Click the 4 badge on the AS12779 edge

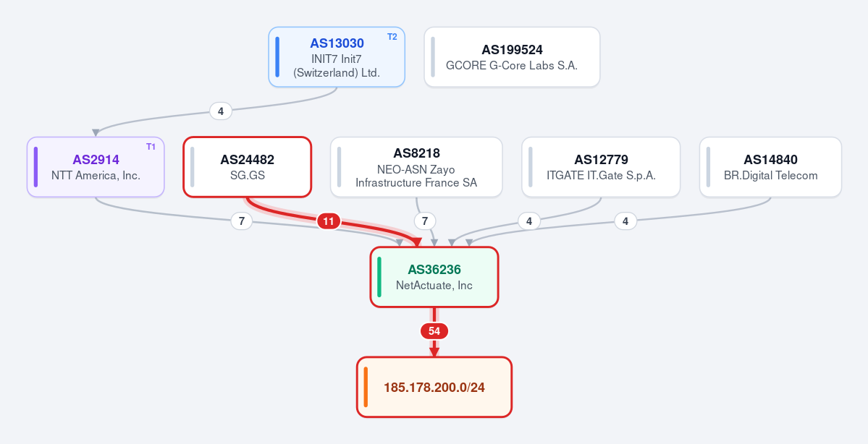[529, 221]
